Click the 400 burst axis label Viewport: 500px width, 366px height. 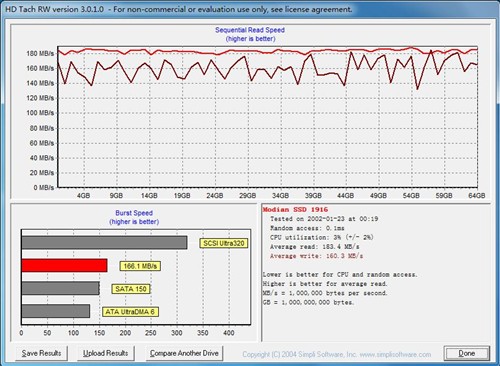[229, 333]
